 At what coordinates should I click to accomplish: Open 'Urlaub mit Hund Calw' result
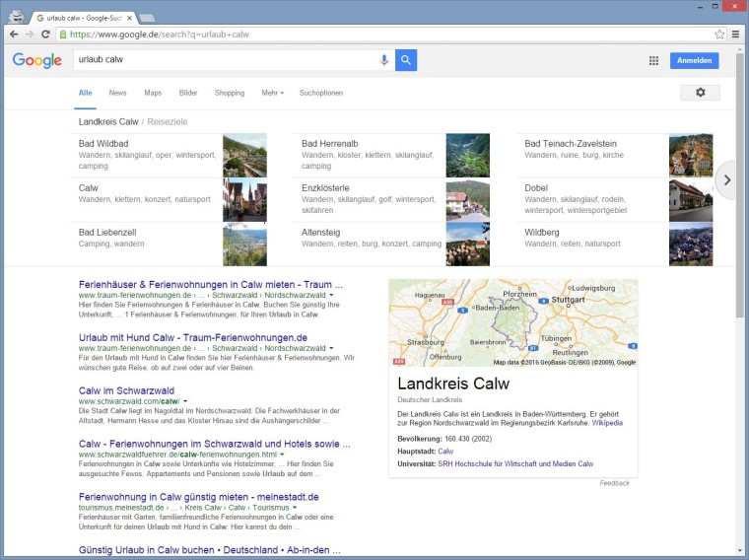tap(193, 337)
